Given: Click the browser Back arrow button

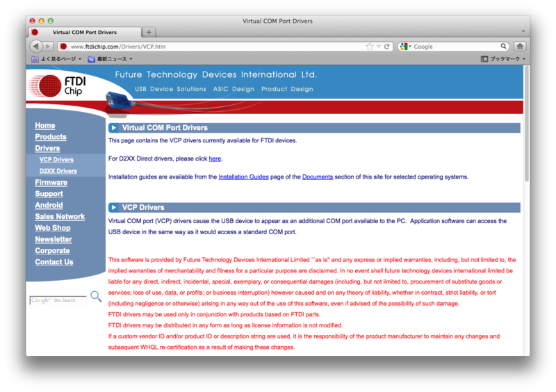Looking at the screenshot, I should click(36, 46).
